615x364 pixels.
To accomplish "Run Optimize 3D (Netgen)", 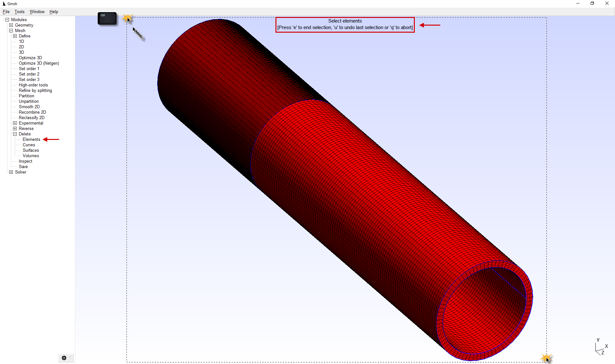I will [39, 63].
